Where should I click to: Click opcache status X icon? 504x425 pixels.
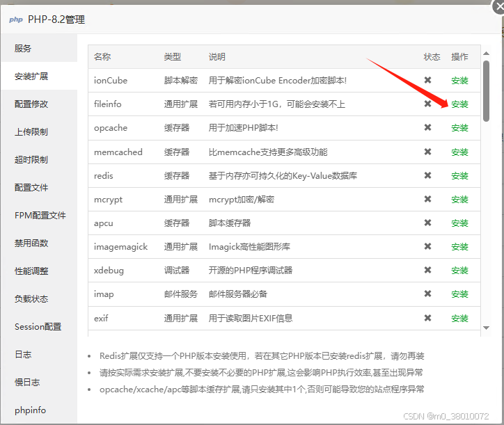point(427,127)
